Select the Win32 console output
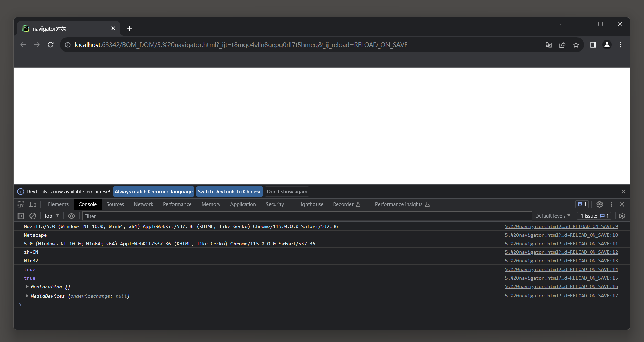Image resolution: width=644 pixels, height=342 pixels. pyautogui.click(x=31, y=261)
